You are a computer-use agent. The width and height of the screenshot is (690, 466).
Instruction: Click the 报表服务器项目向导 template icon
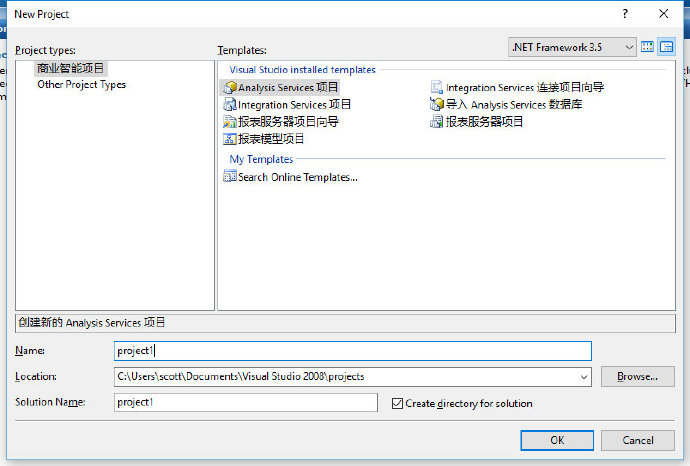[x=230, y=122]
